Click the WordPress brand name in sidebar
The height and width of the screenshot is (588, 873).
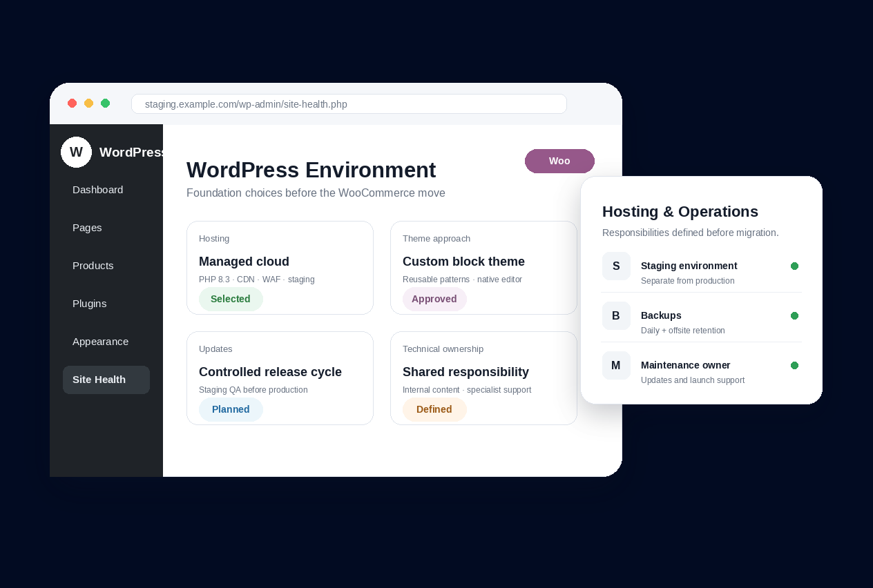[x=131, y=153]
